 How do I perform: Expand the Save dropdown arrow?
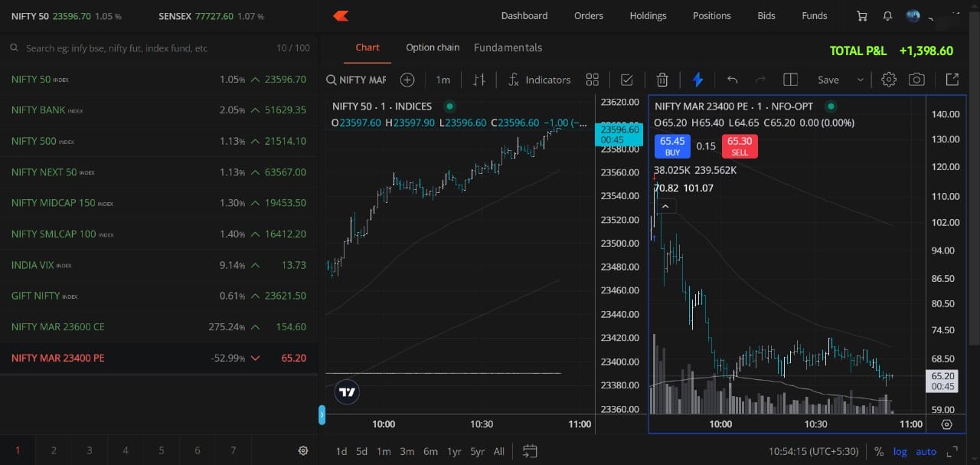[861, 80]
